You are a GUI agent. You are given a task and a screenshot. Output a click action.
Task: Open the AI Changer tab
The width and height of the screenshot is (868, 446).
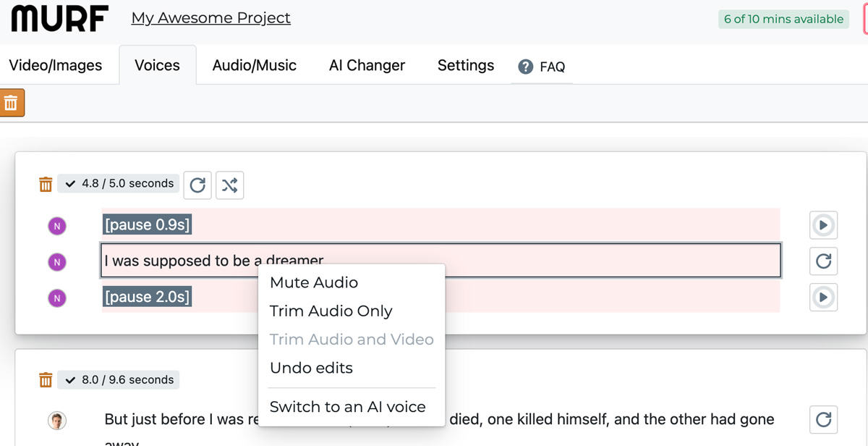pyautogui.click(x=367, y=65)
